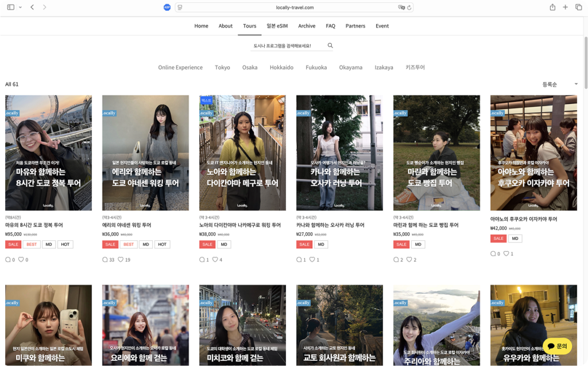The width and height of the screenshot is (588, 366).
Task: Toggle heart on 마린과 함께 하는 도쿄 빵집 투어
Action: click(409, 260)
